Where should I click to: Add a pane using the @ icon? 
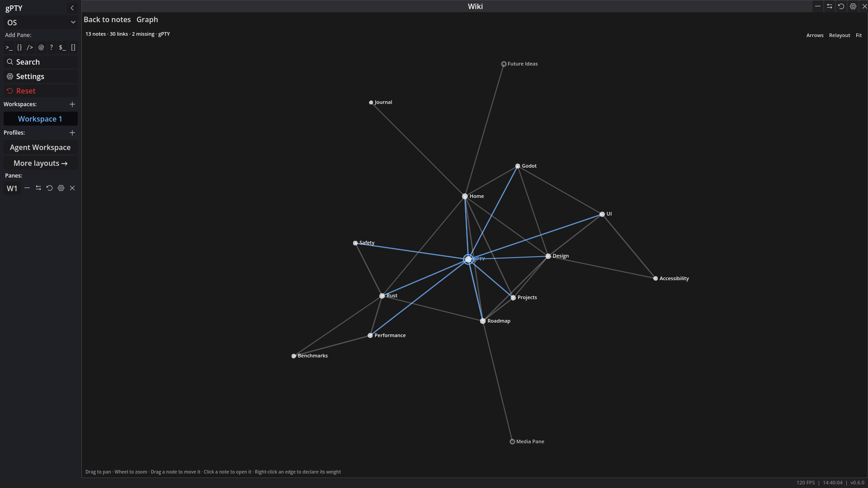(x=41, y=47)
